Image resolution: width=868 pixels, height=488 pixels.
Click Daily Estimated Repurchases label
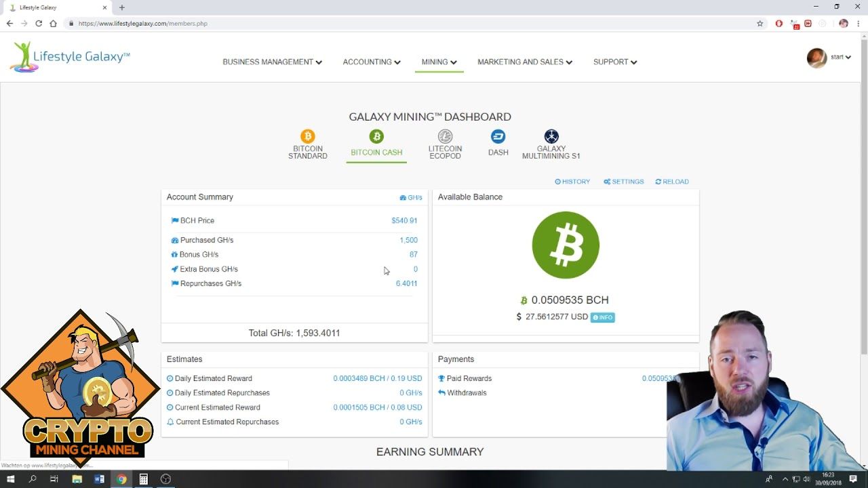point(222,393)
